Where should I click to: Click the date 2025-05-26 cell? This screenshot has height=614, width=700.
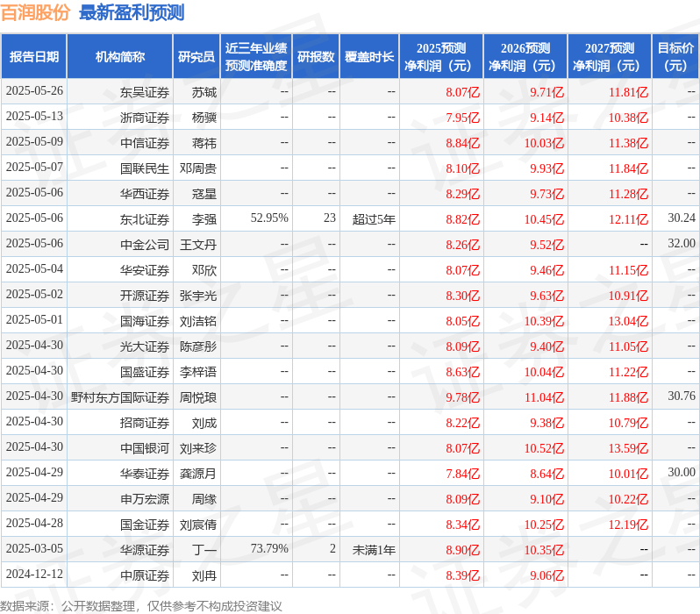tap(34, 91)
